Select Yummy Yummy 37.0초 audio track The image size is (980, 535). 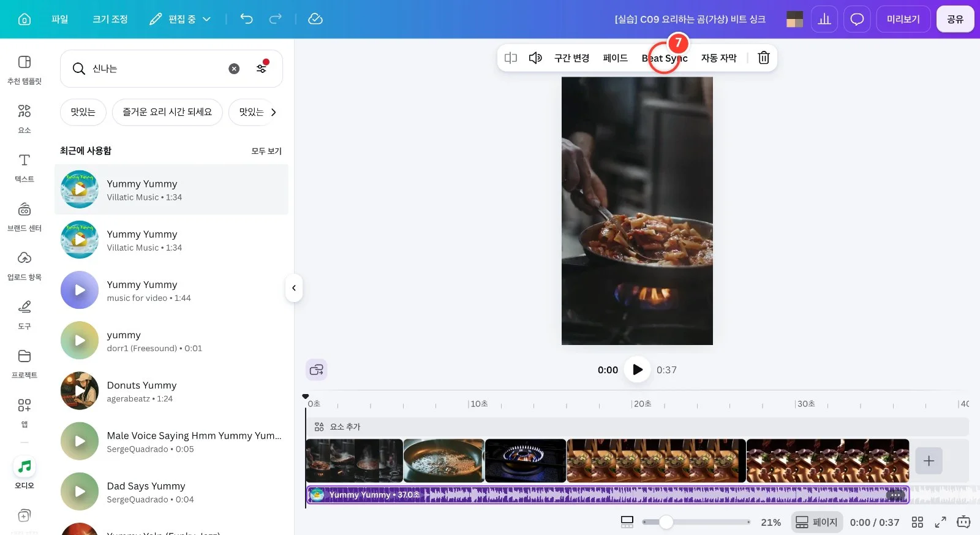click(608, 495)
